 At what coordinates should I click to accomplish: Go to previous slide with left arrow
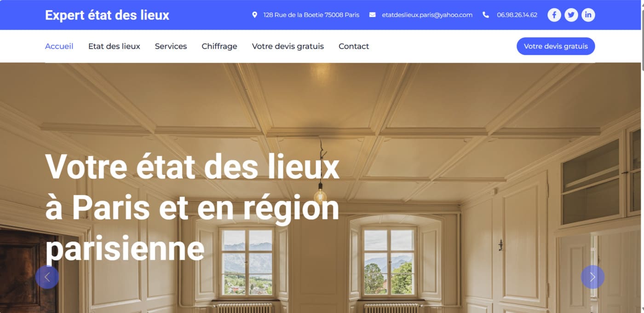pos(47,277)
